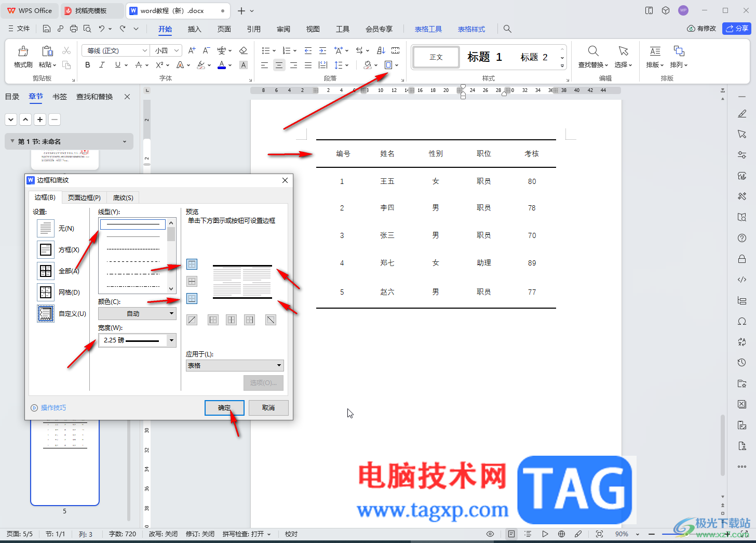
Task: Expand the 第 1 节 section chevron
Action: click(x=125, y=141)
